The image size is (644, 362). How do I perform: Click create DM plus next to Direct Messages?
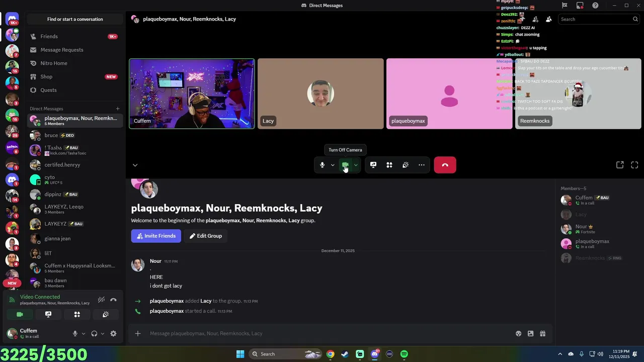pyautogui.click(x=118, y=109)
